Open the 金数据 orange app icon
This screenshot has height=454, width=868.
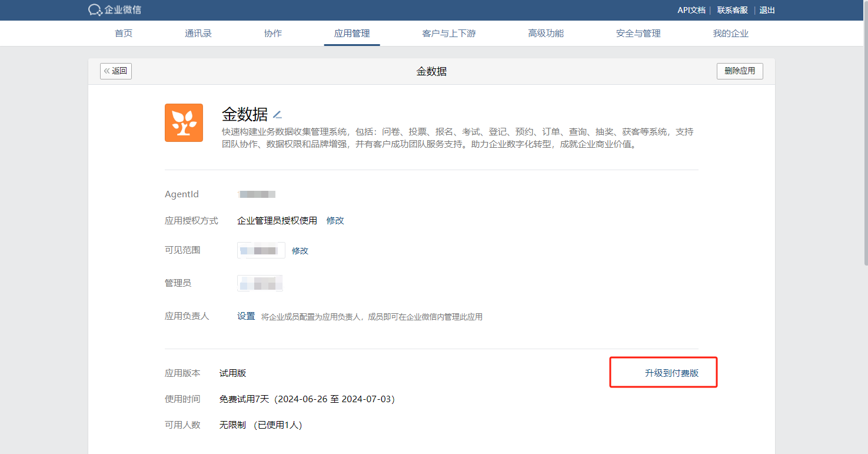[184, 122]
